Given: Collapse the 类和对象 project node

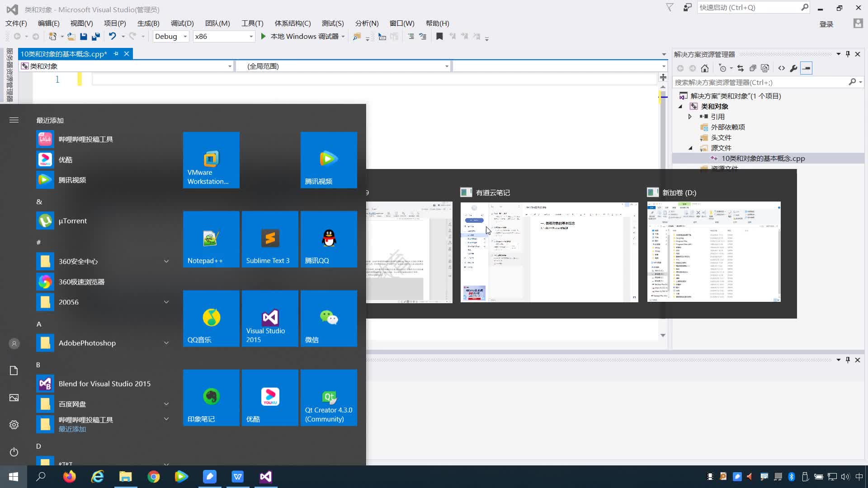Looking at the screenshot, I should [680, 107].
